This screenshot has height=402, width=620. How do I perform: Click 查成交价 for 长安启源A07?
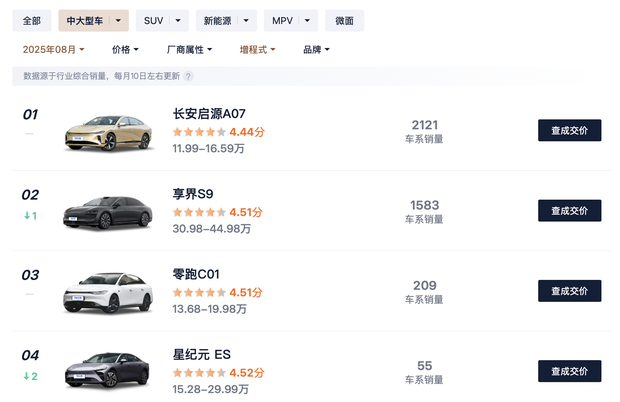pos(569,130)
